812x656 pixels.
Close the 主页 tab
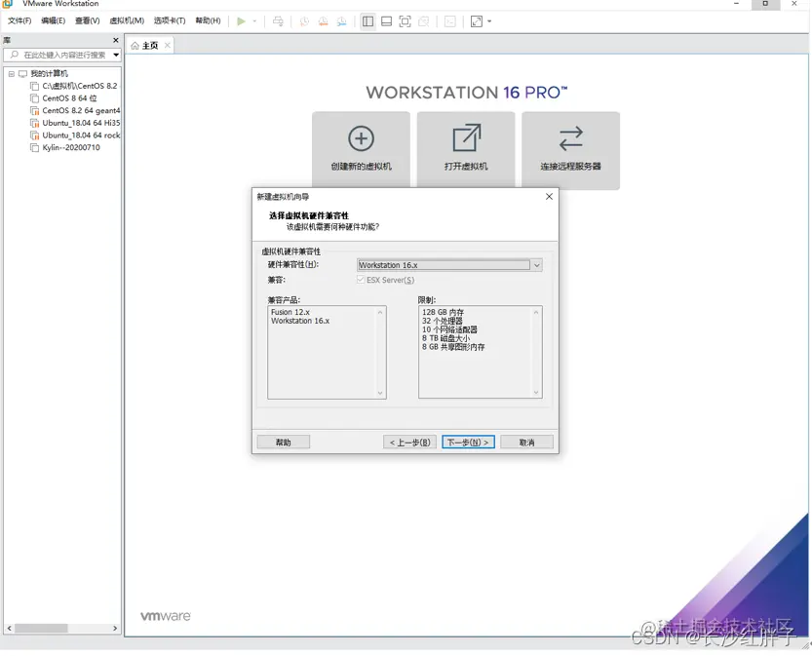(x=168, y=45)
